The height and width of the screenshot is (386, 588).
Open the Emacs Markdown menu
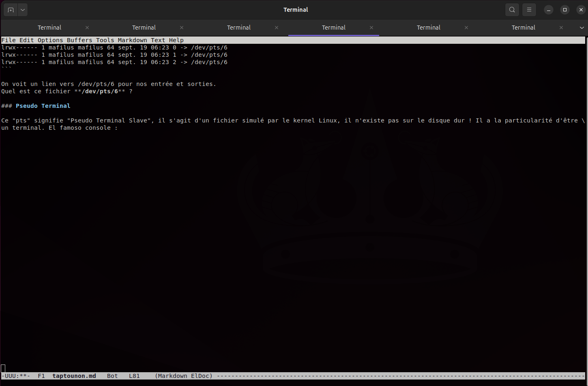click(133, 40)
